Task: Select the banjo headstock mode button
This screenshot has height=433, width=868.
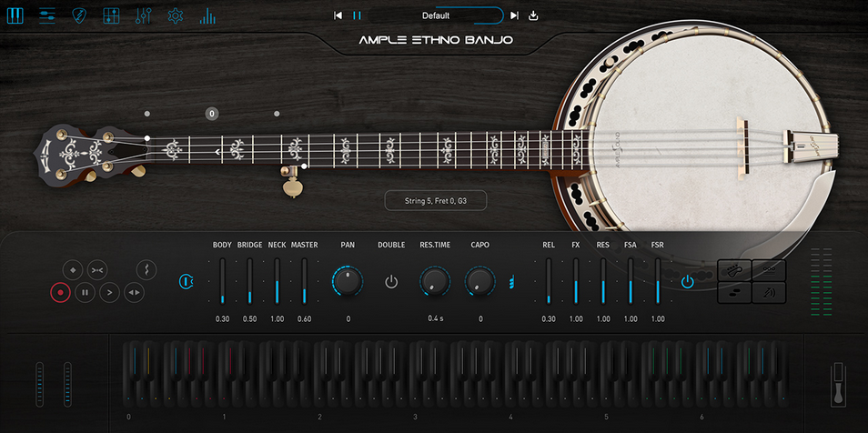Action: click(734, 270)
